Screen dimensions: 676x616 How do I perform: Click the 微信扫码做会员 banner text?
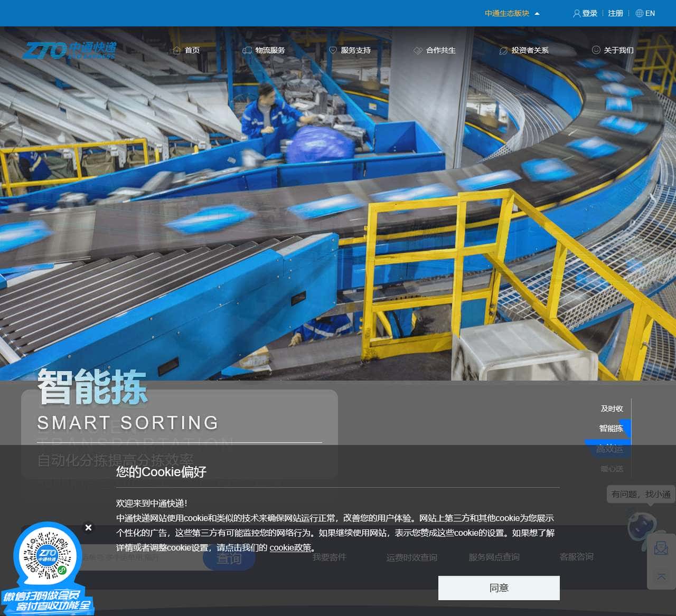41,596
